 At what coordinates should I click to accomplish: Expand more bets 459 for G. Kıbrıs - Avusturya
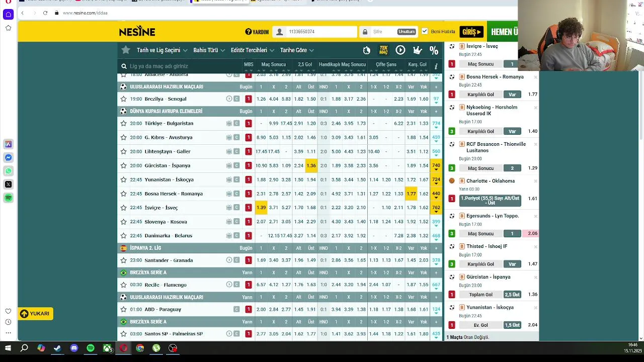pyautogui.click(x=436, y=138)
